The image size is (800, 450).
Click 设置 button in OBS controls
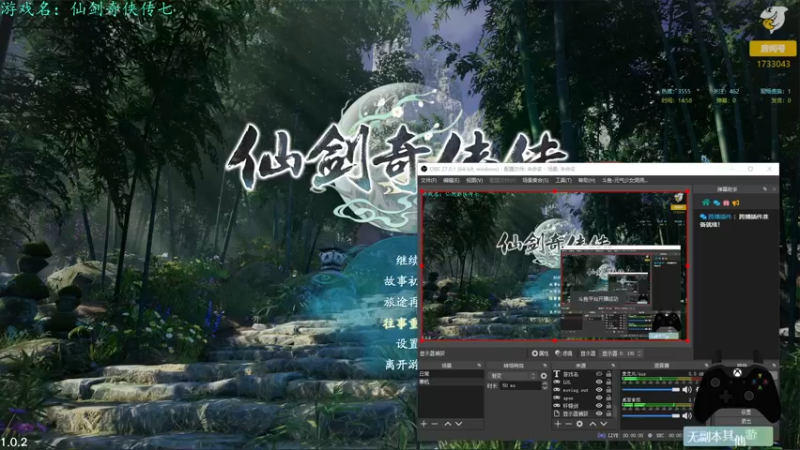click(746, 412)
